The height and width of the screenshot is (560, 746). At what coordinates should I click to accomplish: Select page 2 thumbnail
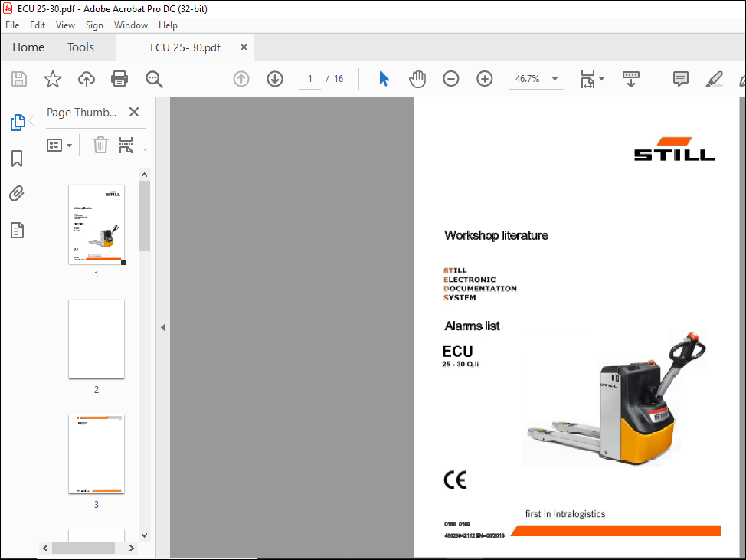tap(97, 339)
